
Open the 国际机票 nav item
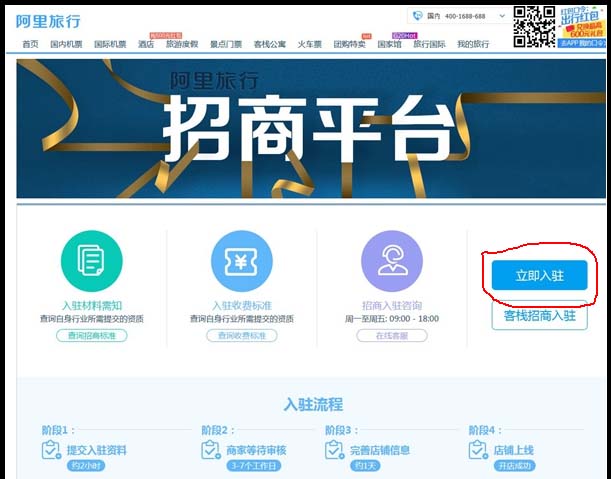click(x=110, y=44)
